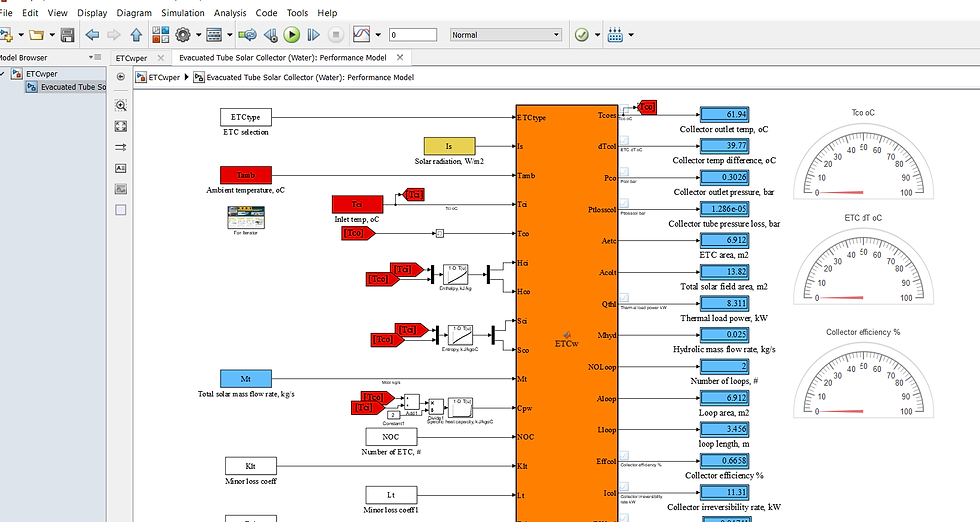Viewport: 980px width, 522px height.
Task: Open the Code menu
Action: 266,13
